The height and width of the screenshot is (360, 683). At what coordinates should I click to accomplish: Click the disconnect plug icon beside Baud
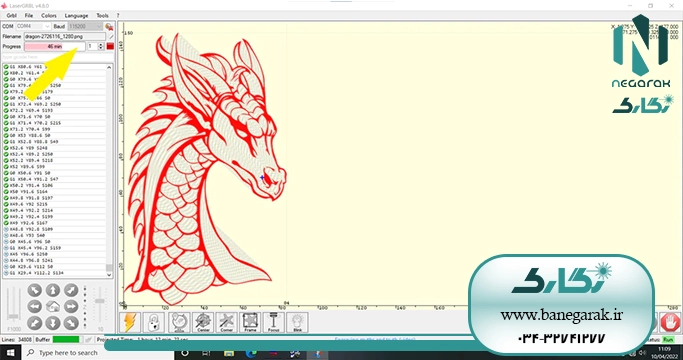tap(109, 27)
